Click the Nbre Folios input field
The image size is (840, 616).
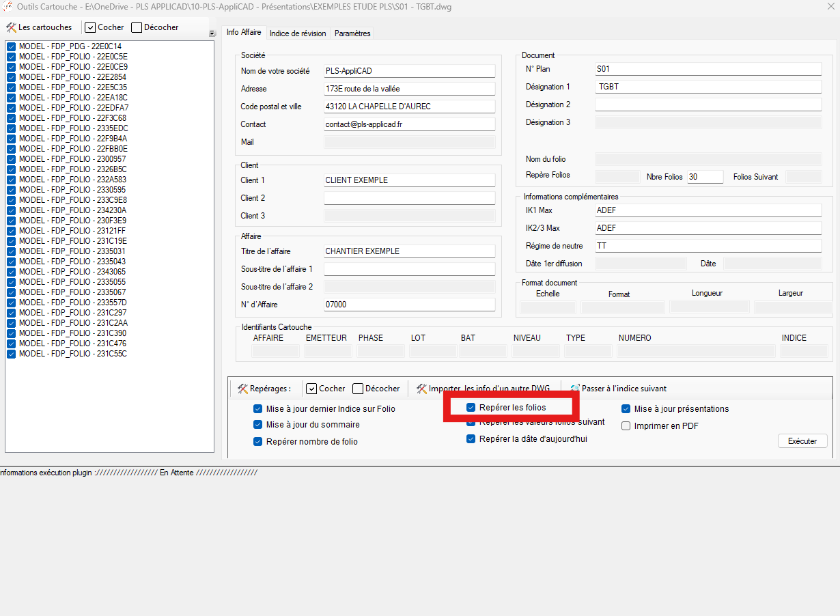[x=705, y=177]
